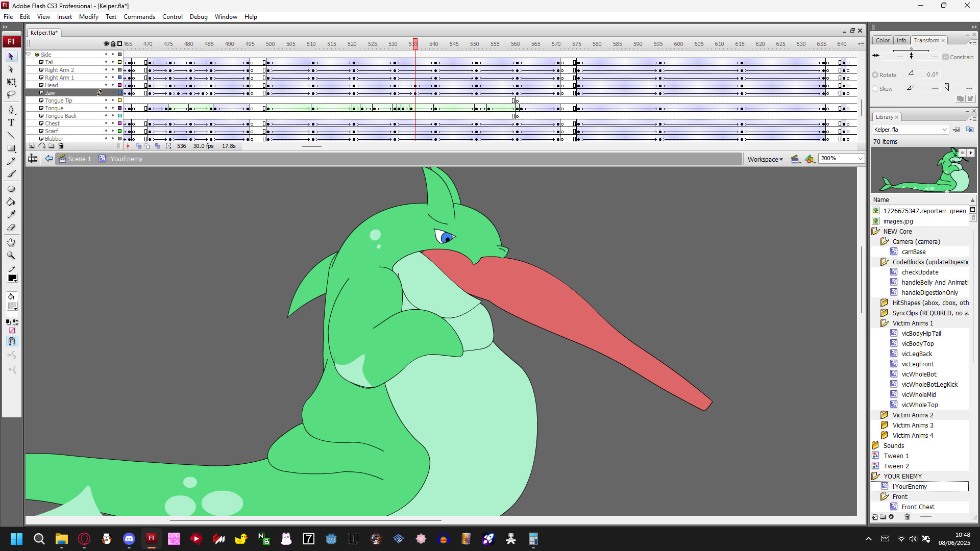Select the Tween 1 library item
The image size is (980, 551).
896,456
